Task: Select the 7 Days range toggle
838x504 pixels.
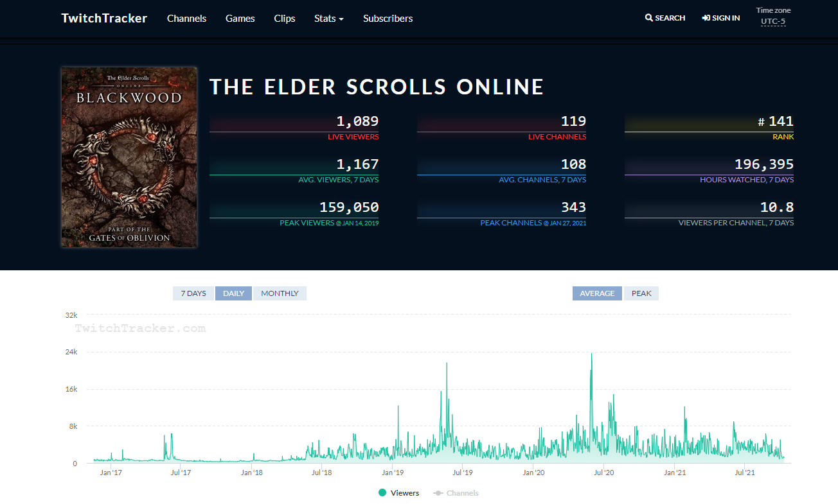Action: pyautogui.click(x=193, y=293)
